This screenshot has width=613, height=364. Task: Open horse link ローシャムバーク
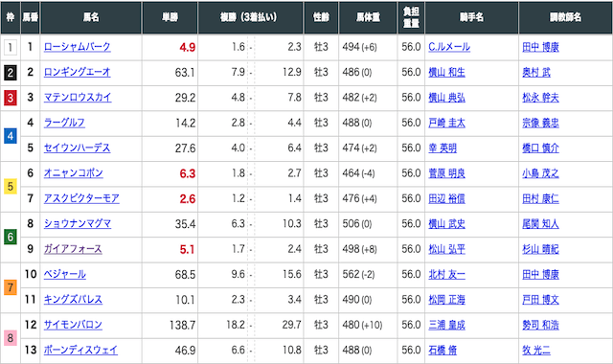pos(77,47)
